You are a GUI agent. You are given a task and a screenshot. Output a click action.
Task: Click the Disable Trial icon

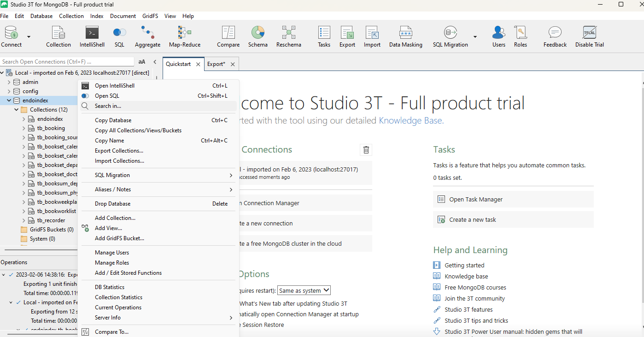tap(590, 36)
